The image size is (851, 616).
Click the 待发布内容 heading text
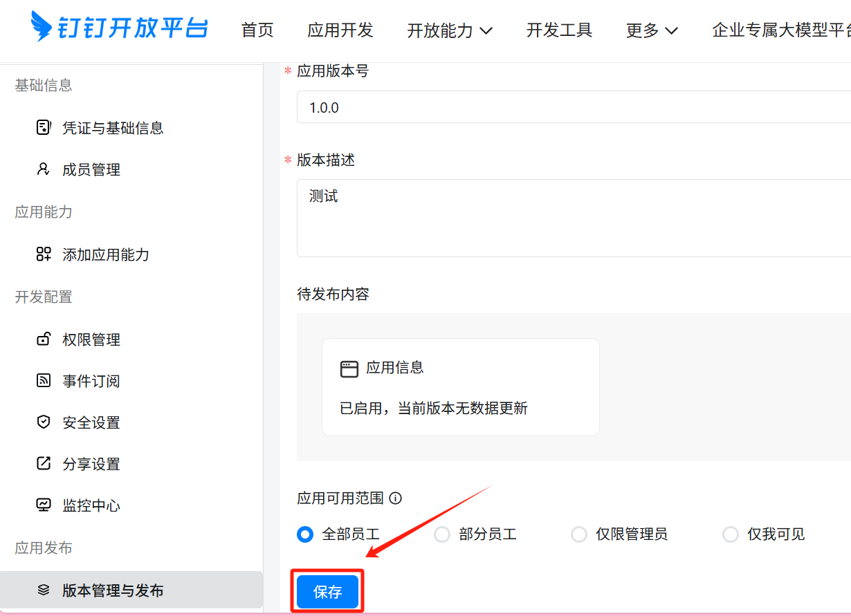point(333,294)
